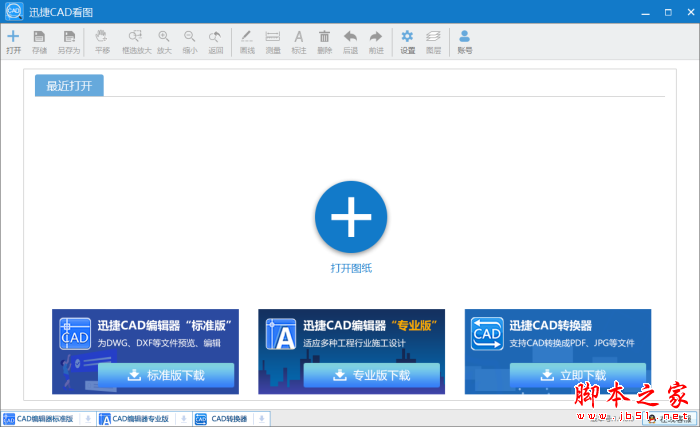Click the Save (存储) toolbar icon

(40, 41)
